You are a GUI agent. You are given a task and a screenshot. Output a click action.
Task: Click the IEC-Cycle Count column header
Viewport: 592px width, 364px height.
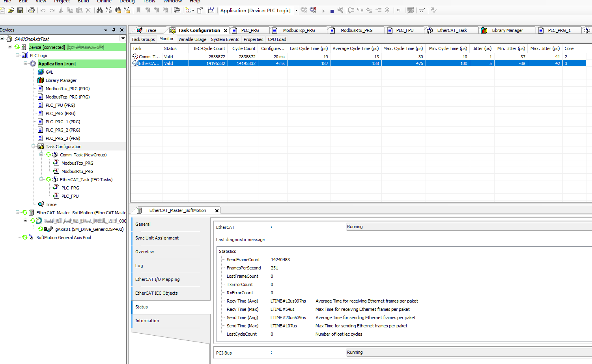tap(209, 48)
